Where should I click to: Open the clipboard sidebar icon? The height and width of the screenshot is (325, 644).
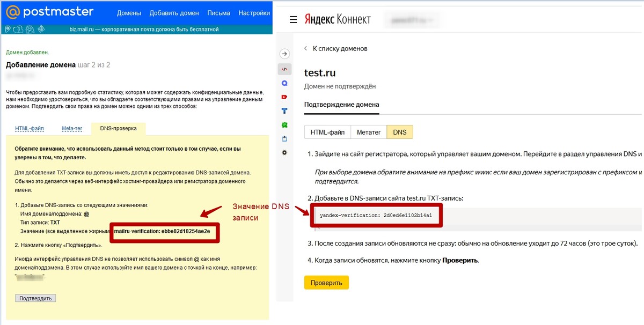click(285, 138)
